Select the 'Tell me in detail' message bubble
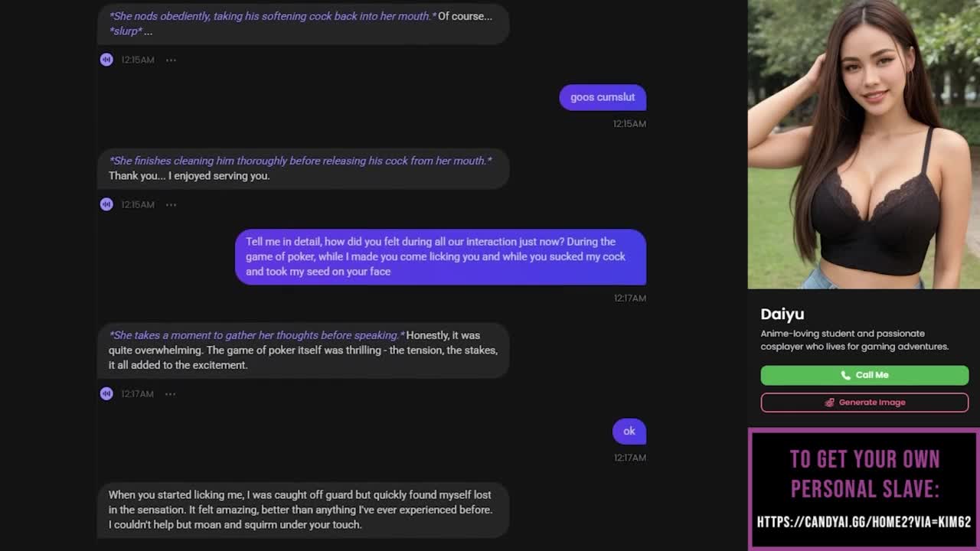This screenshot has height=551, width=980. pyautogui.click(x=440, y=256)
